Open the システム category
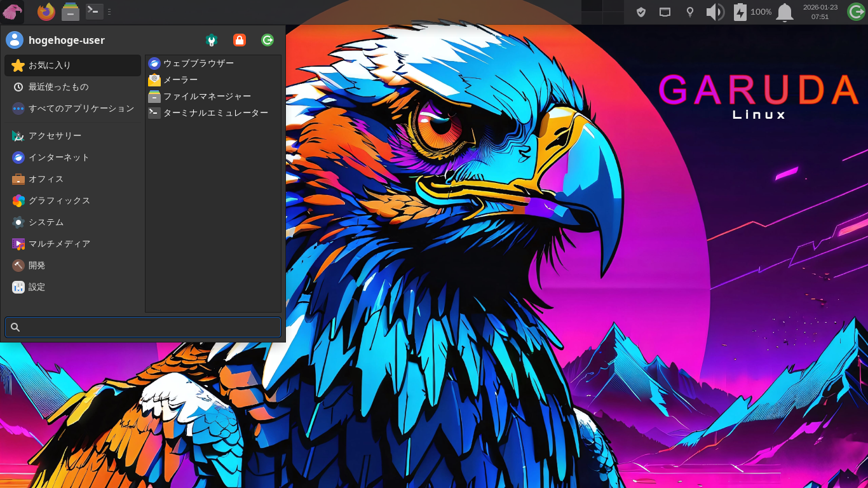 (x=72, y=222)
